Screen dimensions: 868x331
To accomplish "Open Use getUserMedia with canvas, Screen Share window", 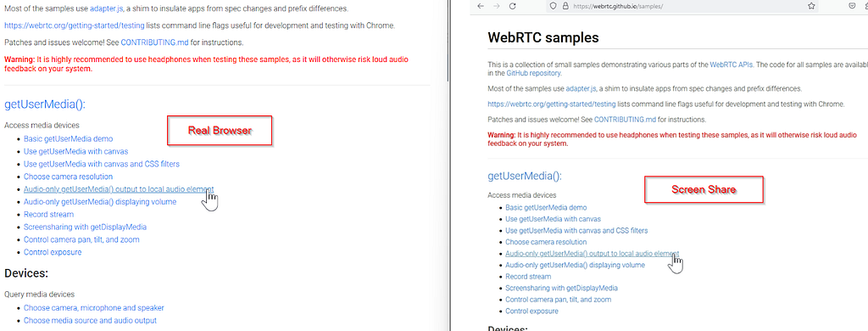I will 553,219.
